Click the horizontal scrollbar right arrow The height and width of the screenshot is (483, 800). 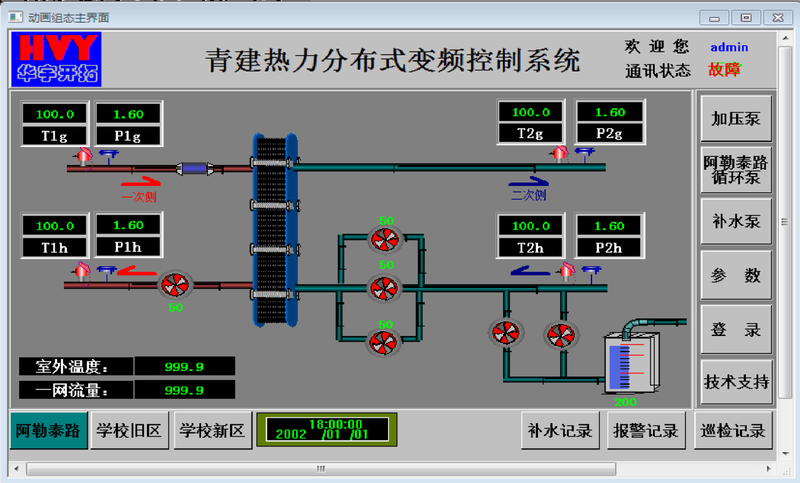769,468
